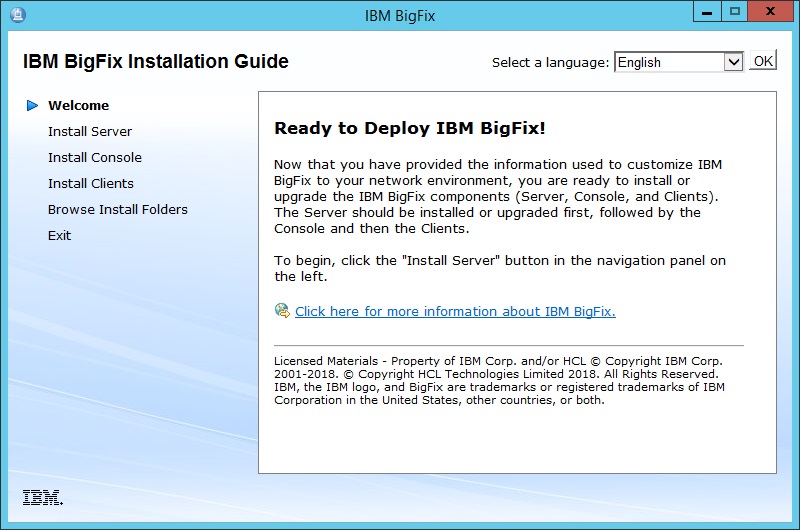Click Exit in the navigation panel
This screenshot has height=530, width=800.
click(60, 235)
